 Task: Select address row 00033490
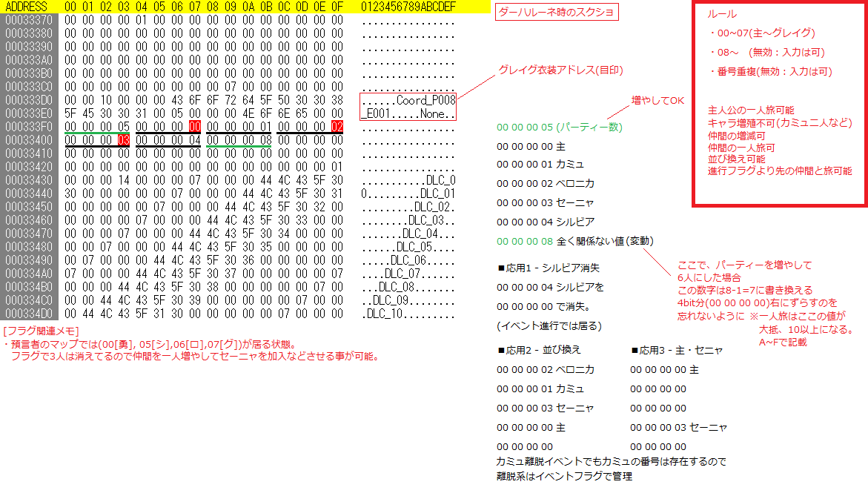click(x=29, y=259)
